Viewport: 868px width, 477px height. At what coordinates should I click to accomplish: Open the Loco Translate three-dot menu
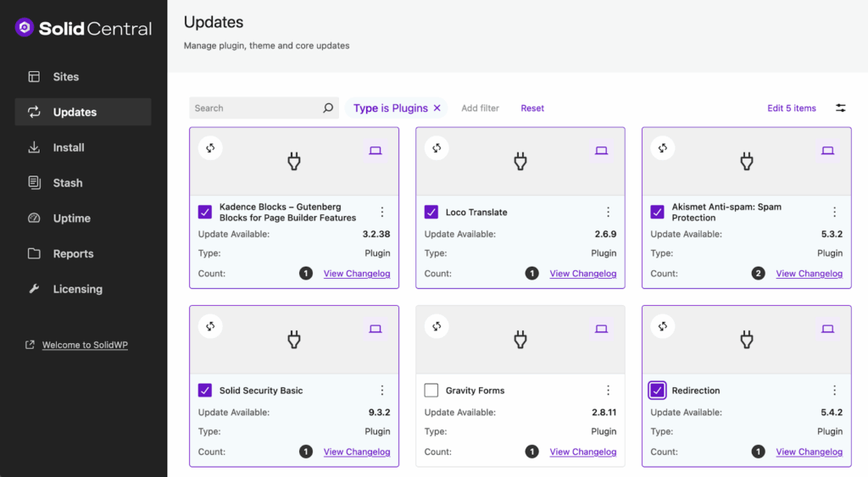[x=608, y=212]
